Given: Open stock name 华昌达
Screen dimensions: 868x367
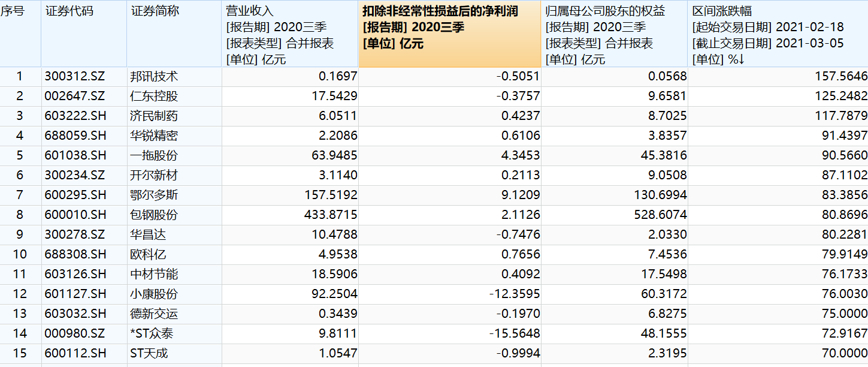Looking at the screenshot, I should pyautogui.click(x=148, y=235).
